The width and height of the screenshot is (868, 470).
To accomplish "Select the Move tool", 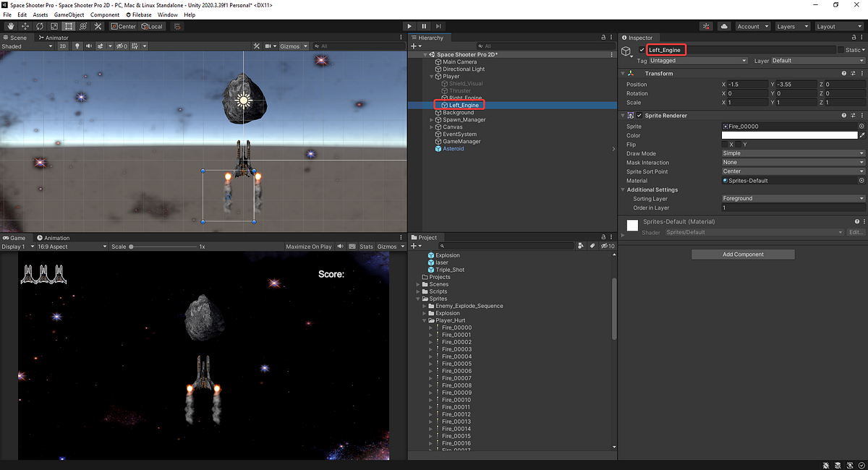I will 25,26.
